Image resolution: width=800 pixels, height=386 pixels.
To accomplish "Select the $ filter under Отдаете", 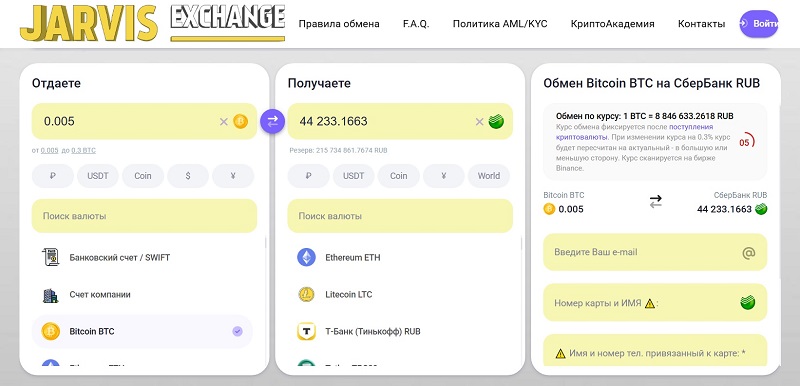I will (188, 176).
